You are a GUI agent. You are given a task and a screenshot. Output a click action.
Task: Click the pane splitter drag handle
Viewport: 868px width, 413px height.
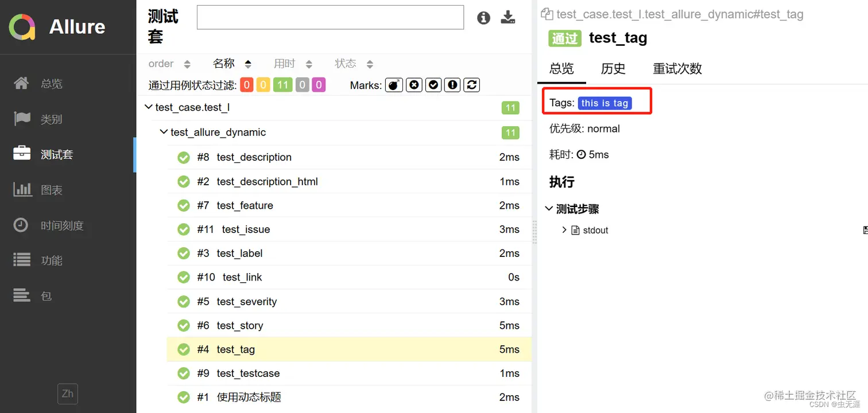(534, 232)
